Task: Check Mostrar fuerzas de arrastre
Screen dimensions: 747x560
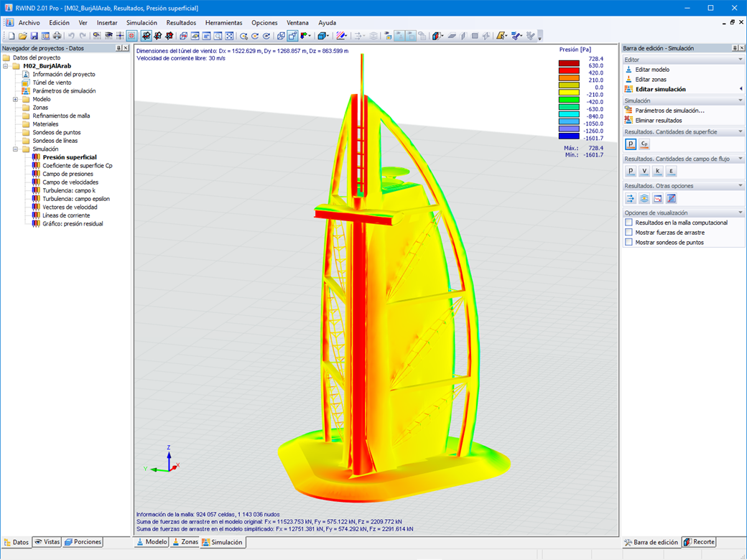Action: coord(628,232)
